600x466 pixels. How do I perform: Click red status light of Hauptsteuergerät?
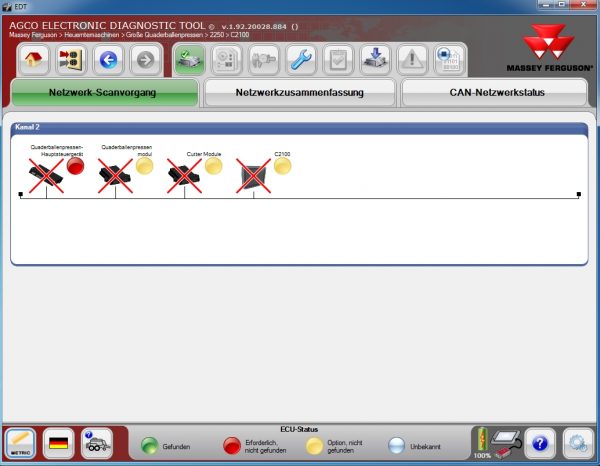tap(75, 166)
